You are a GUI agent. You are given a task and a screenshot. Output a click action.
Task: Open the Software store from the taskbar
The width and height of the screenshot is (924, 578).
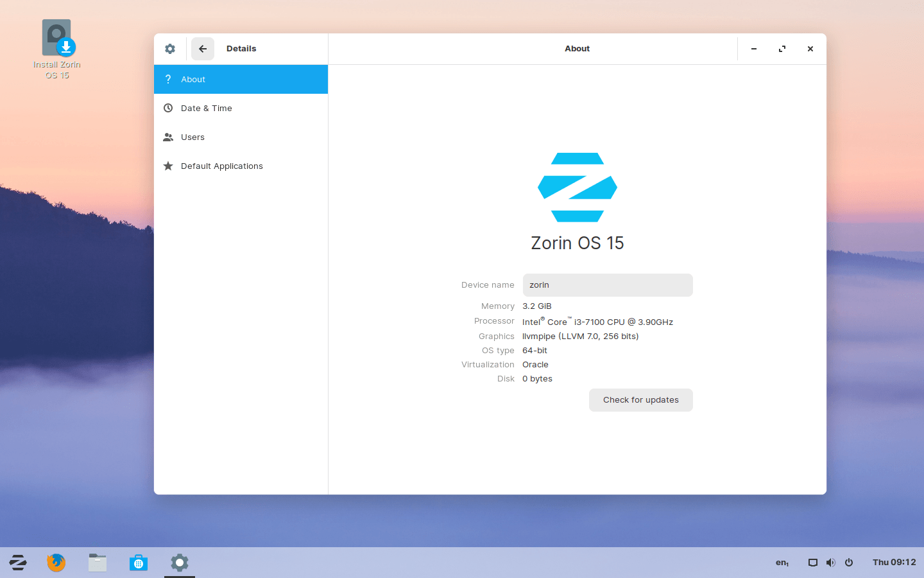pyautogui.click(x=138, y=563)
